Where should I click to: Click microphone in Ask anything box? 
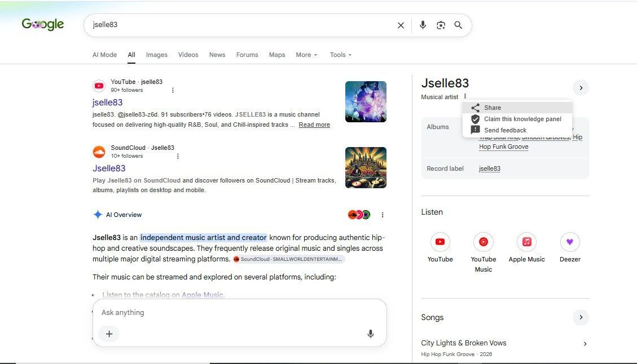pyautogui.click(x=371, y=334)
